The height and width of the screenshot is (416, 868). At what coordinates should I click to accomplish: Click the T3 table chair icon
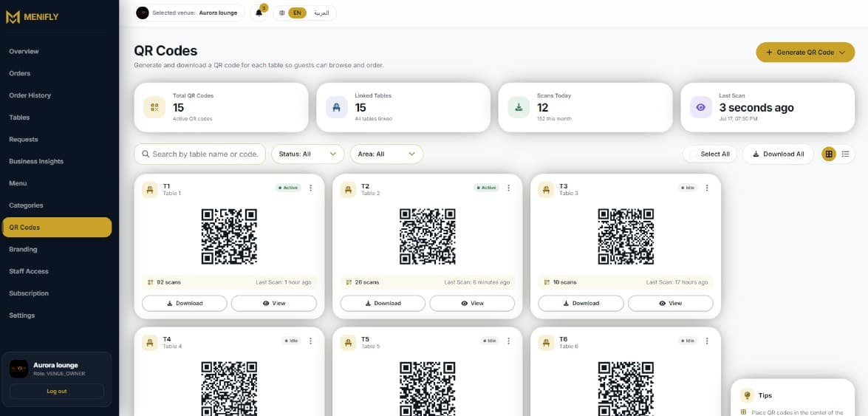tap(546, 190)
